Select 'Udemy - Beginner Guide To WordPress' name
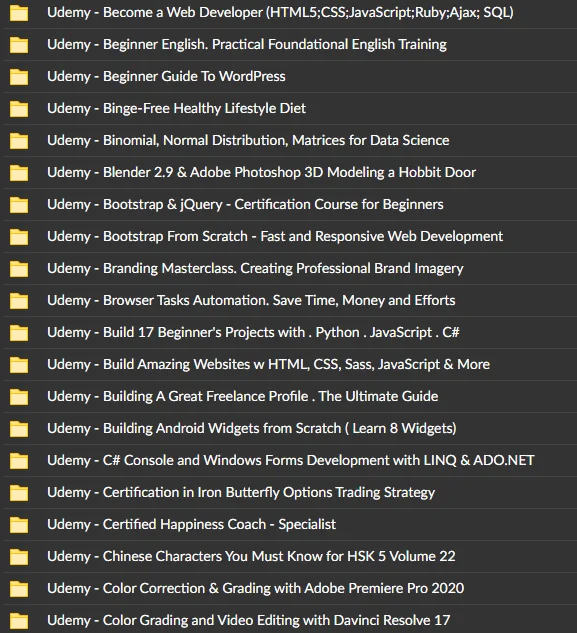The height and width of the screenshot is (633, 577). click(166, 76)
